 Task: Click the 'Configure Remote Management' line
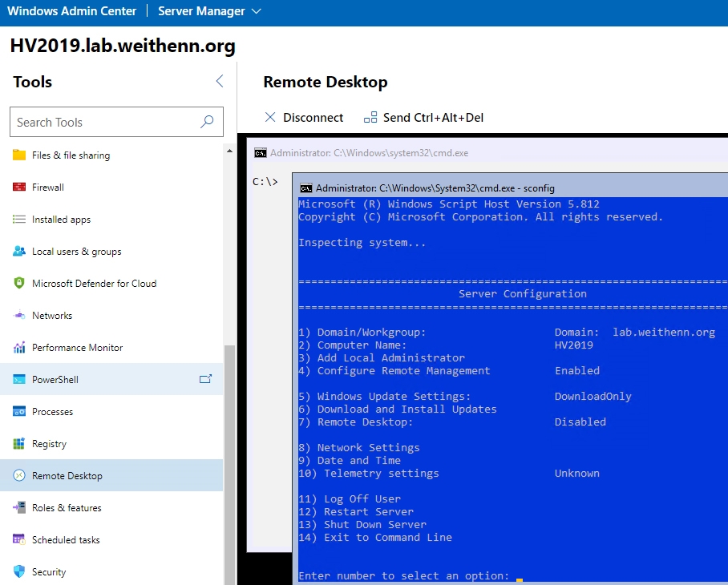click(394, 371)
